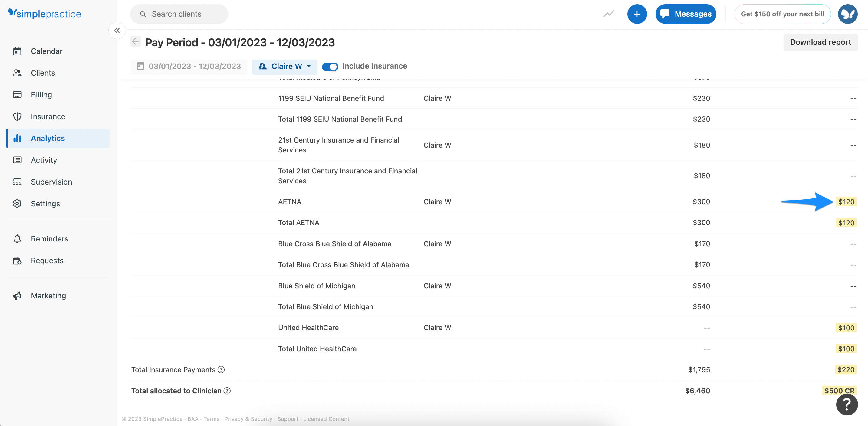The image size is (868, 426).
Task: Open the date range picker 03/01/2023 - 12/03/2023
Action: pyautogui.click(x=189, y=66)
